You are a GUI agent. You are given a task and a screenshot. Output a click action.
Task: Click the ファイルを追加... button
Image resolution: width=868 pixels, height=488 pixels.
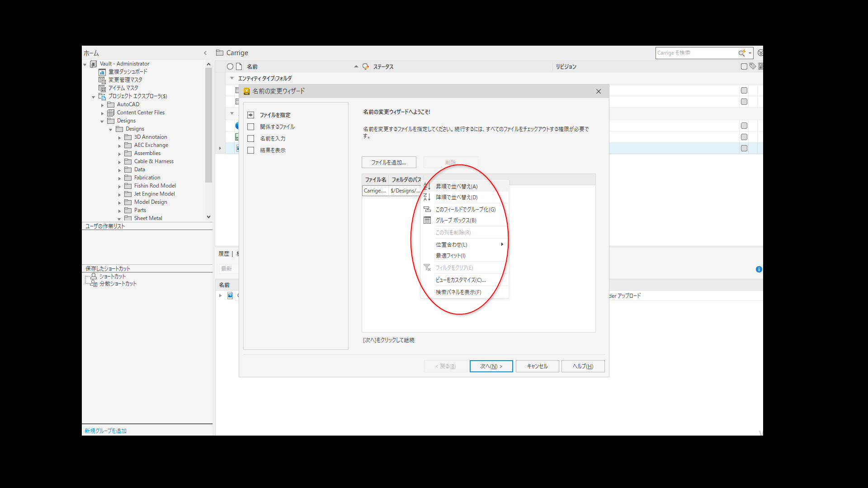[388, 162]
